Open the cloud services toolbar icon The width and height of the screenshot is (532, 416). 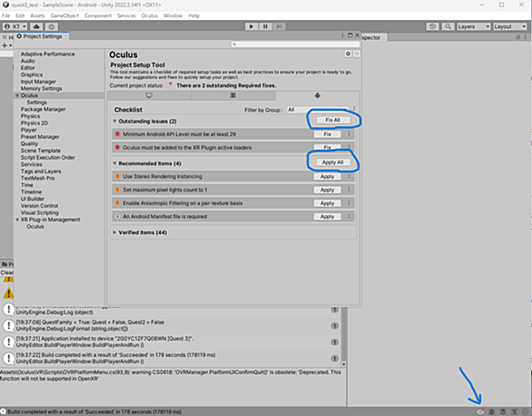click(x=36, y=26)
